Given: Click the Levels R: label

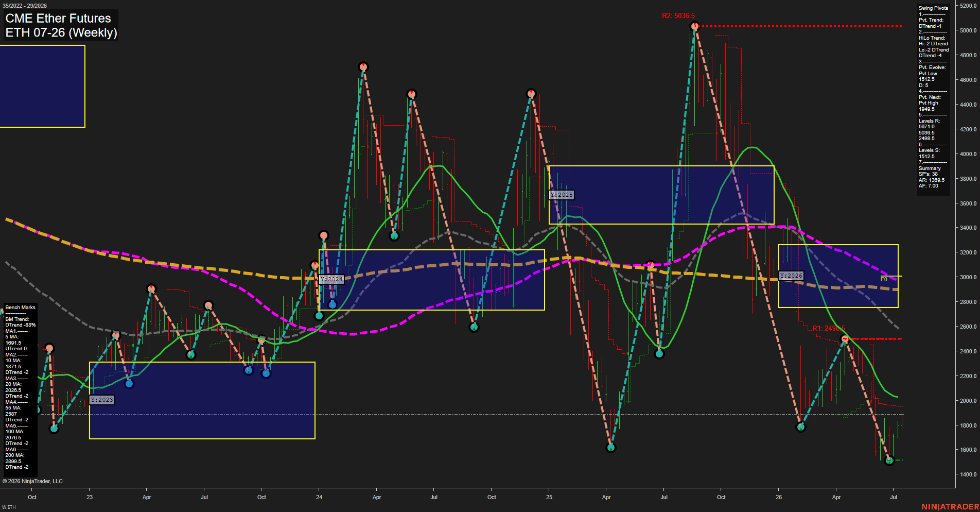Looking at the screenshot, I should coord(929,121).
